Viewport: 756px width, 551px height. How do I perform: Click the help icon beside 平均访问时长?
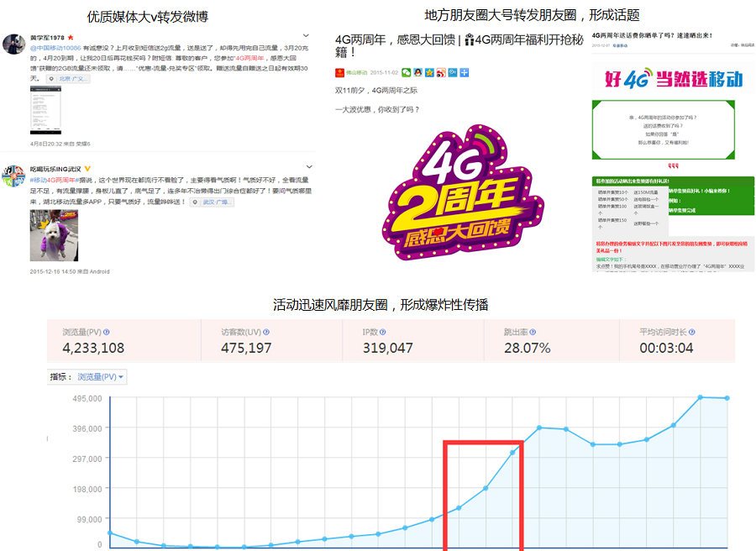(692, 332)
